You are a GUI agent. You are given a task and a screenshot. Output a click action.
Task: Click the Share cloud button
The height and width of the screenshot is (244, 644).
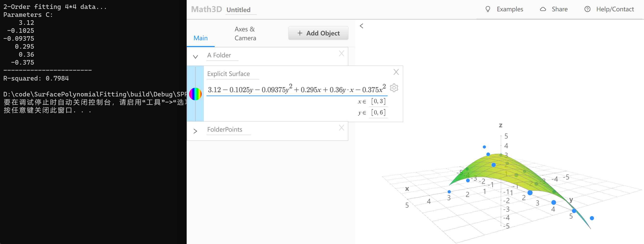(554, 9)
